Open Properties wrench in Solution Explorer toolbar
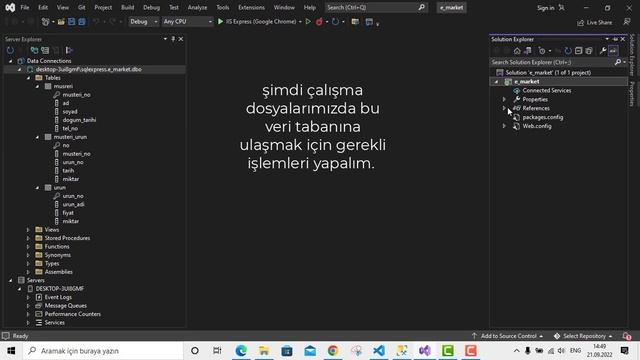This screenshot has width=640, height=360. 603,51
